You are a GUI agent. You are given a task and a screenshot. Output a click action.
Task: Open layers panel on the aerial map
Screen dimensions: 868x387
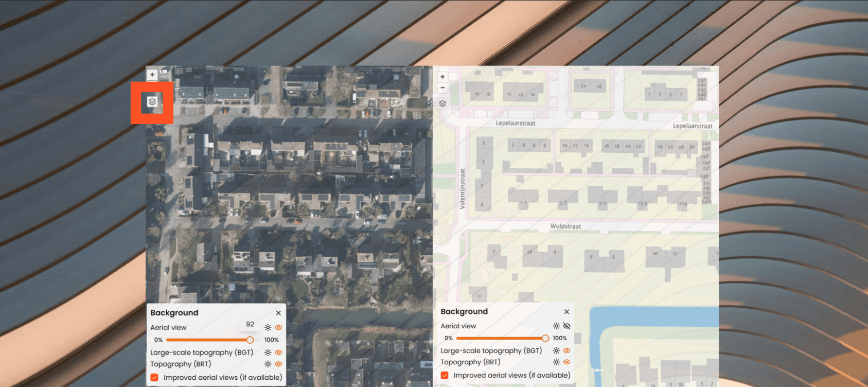[x=152, y=102]
